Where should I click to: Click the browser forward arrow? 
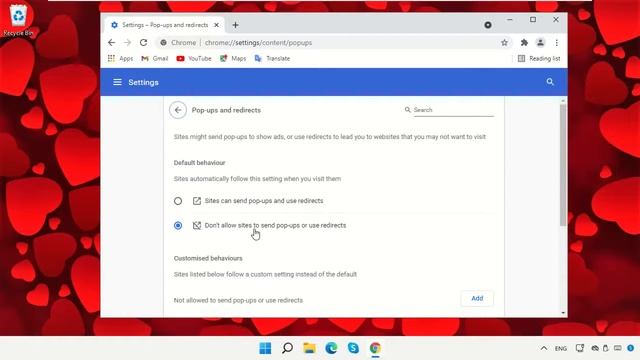click(x=127, y=42)
